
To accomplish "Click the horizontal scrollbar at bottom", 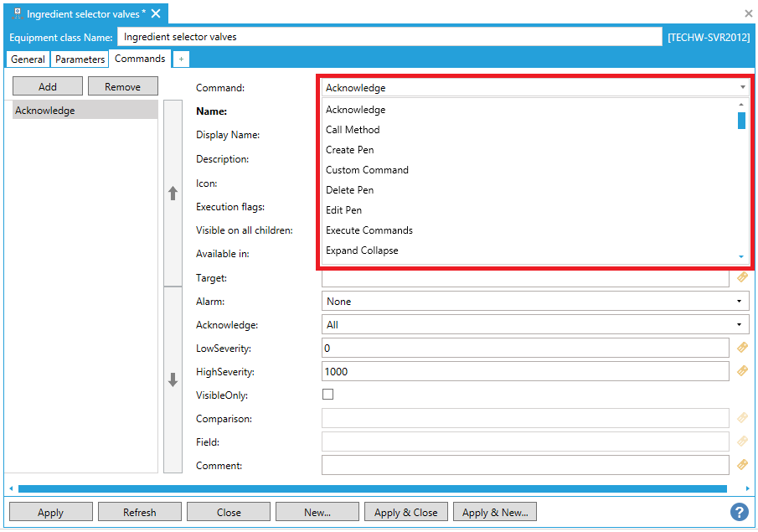I will [x=372, y=488].
